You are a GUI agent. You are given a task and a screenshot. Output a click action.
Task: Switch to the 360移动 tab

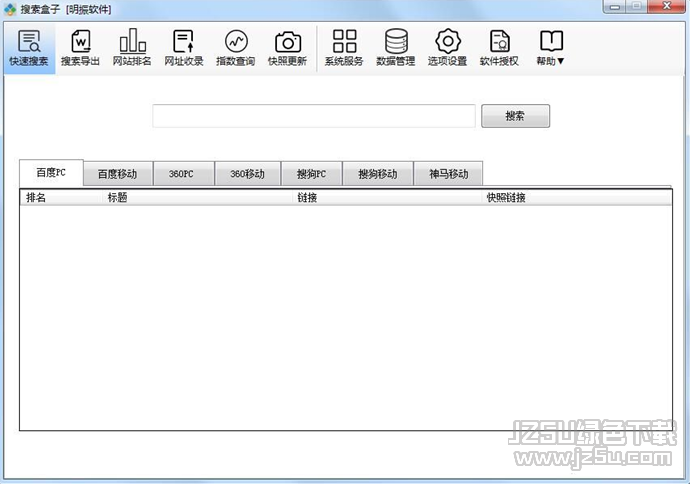click(x=247, y=174)
